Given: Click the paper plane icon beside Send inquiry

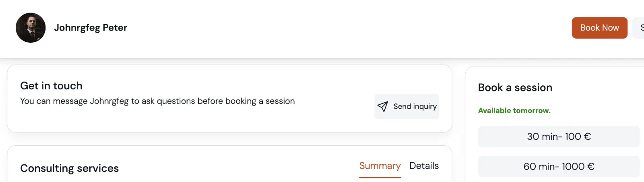Looking at the screenshot, I should click(383, 106).
